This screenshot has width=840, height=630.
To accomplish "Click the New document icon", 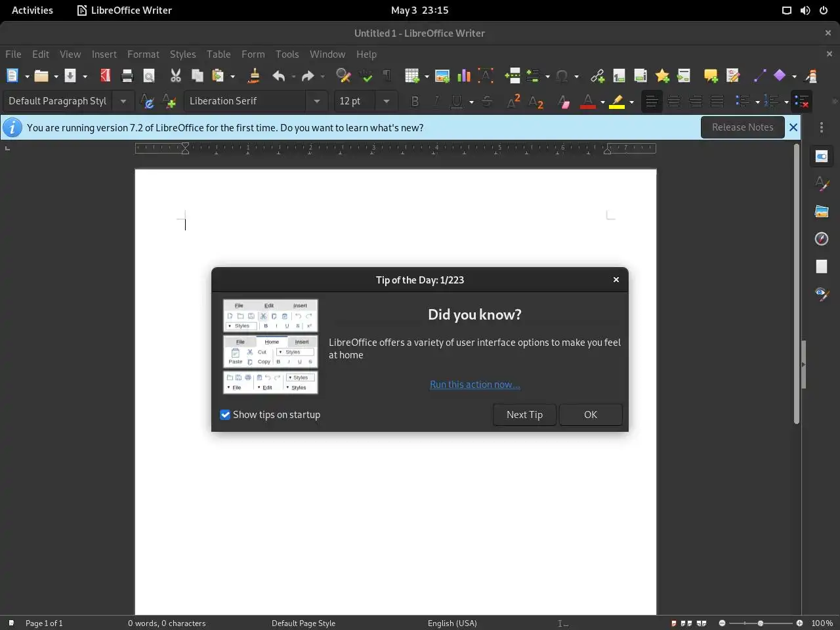I will point(12,76).
